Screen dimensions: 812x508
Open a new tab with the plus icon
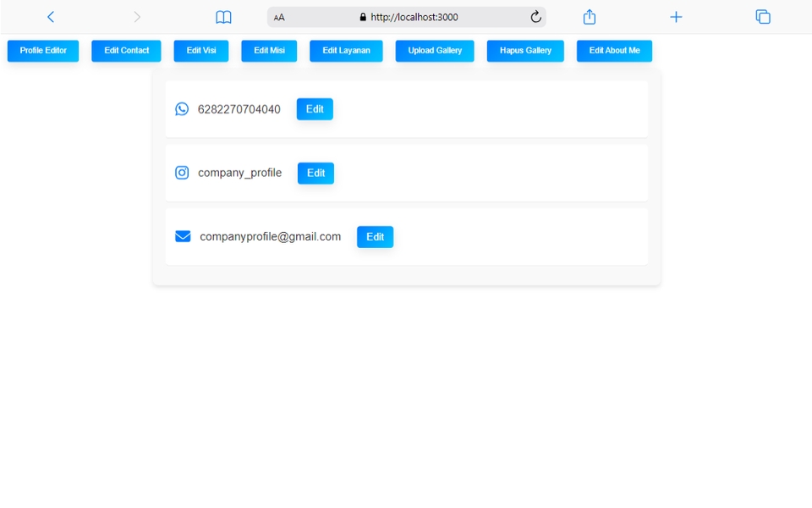676,16
